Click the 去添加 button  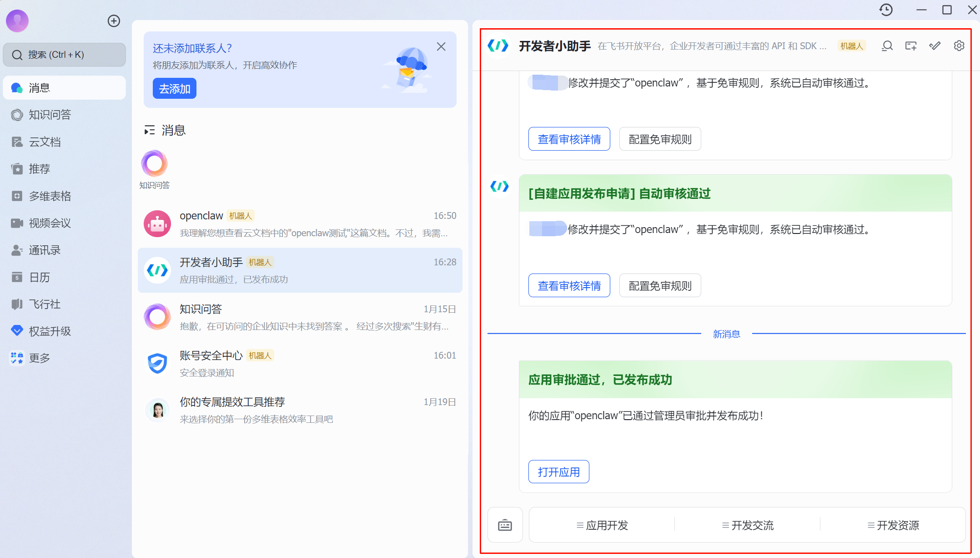point(175,88)
